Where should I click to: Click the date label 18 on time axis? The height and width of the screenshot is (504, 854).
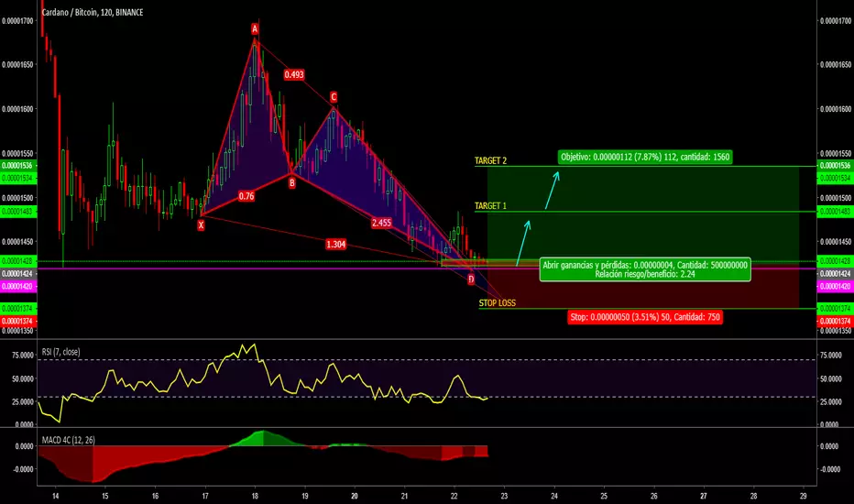pyautogui.click(x=255, y=496)
